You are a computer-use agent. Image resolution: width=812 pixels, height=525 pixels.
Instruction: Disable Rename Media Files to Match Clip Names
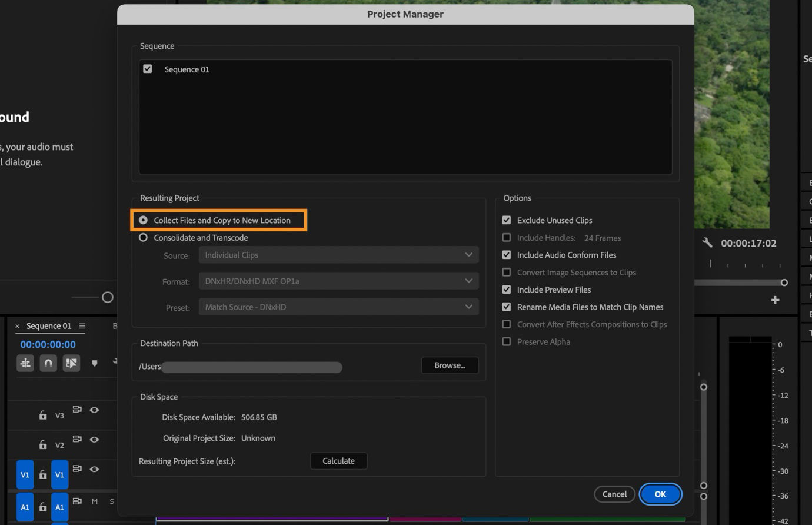pos(507,307)
